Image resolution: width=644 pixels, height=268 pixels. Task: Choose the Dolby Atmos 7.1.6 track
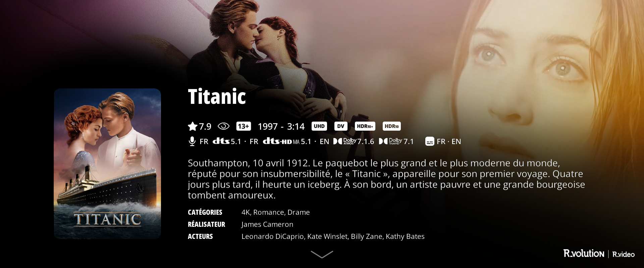point(354,141)
